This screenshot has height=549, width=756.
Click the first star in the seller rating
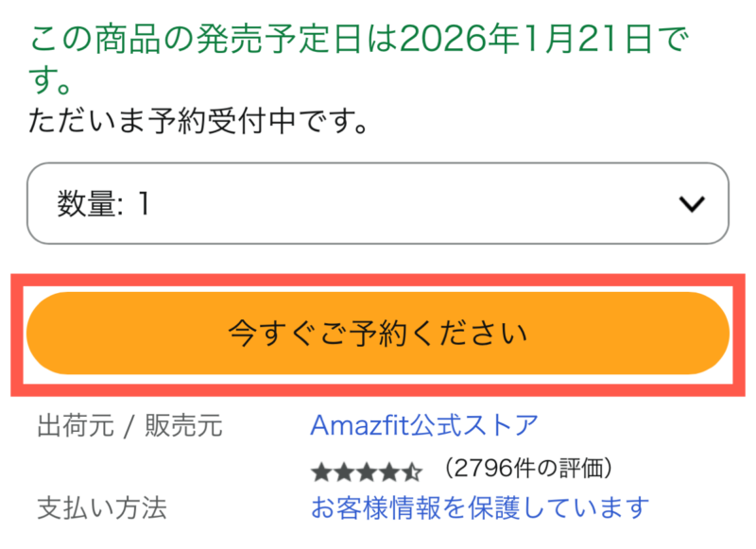(319, 470)
